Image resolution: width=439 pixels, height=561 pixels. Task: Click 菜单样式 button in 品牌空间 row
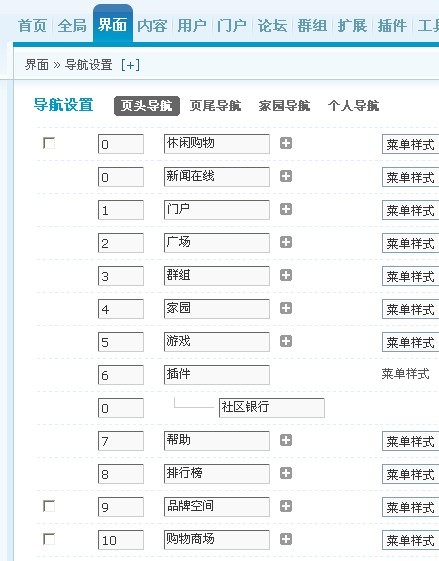[410, 507]
